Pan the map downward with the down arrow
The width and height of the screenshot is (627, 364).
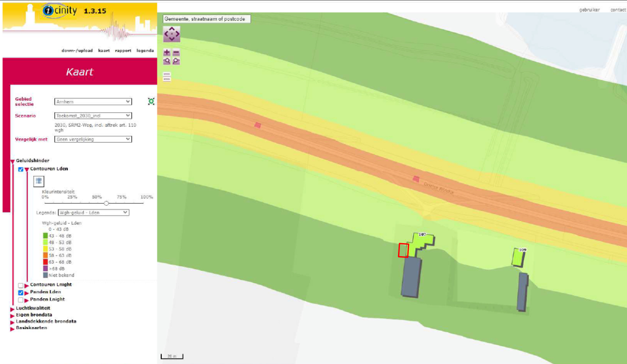coord(171,40)
